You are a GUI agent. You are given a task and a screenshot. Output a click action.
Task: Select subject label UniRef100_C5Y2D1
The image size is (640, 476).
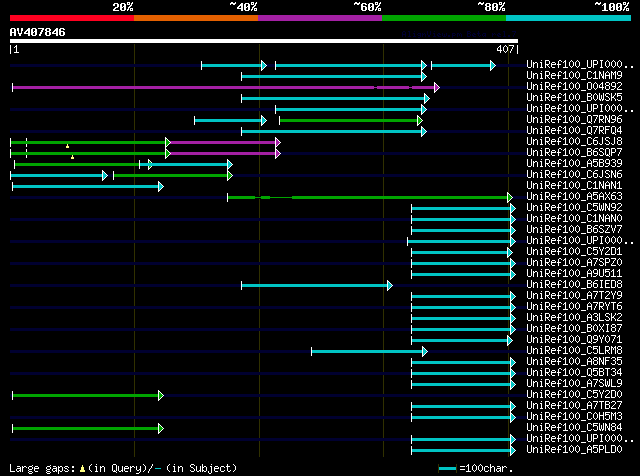coord(574,251)
